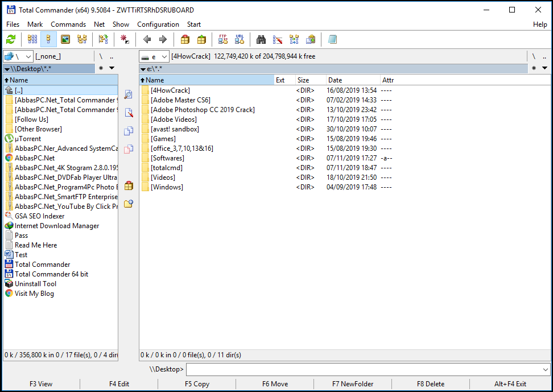Click the F8 Delete button
Image resolution: width=553 pixels, height=392 pixels.
pyautogui.click(x=431, y=384)
